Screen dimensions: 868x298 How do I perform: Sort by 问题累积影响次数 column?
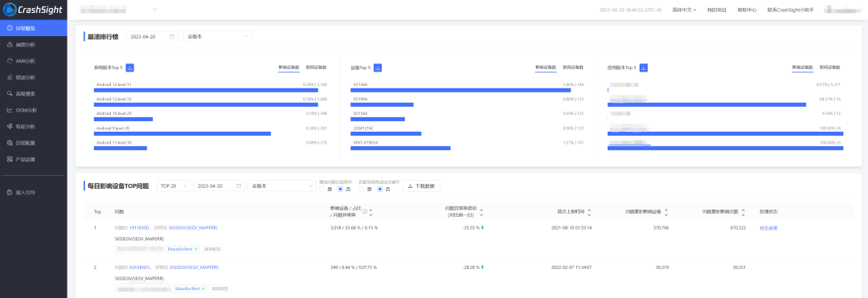point(743,211)
